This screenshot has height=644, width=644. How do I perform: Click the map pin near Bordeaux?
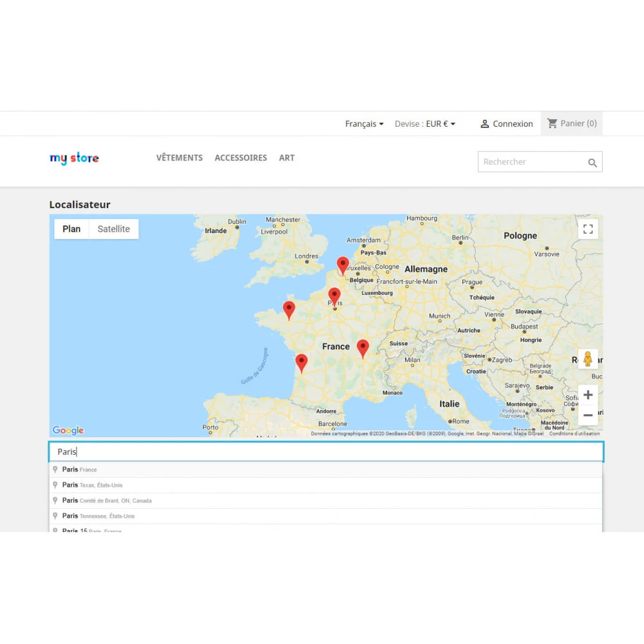[x=301, y=363]
